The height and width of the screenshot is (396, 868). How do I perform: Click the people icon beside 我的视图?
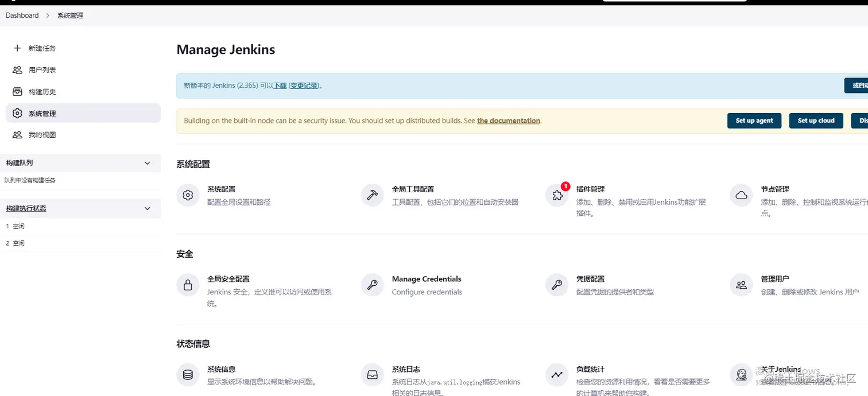coord(17,135)
